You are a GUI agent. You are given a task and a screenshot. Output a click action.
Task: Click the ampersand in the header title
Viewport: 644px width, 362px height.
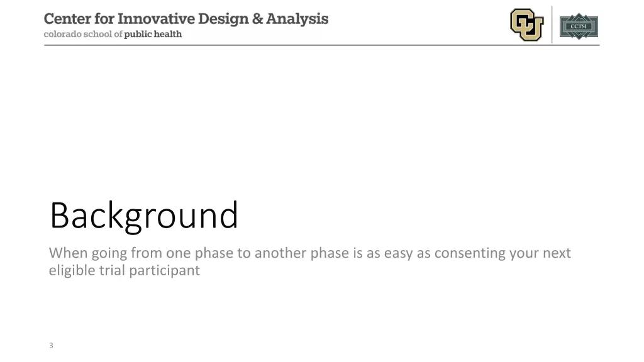click(x=257, y=19)
